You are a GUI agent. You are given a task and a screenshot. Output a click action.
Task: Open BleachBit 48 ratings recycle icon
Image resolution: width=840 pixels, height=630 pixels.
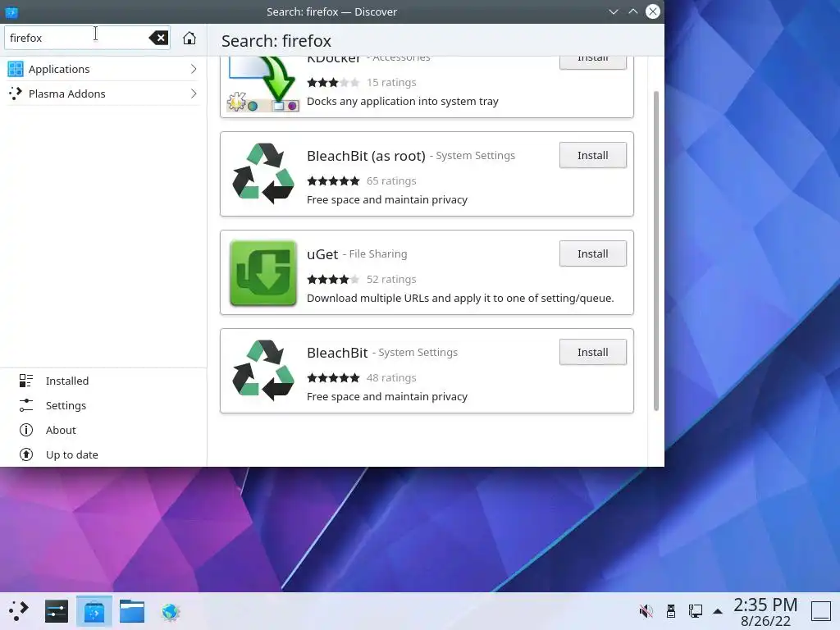click(x=263, y=371)
